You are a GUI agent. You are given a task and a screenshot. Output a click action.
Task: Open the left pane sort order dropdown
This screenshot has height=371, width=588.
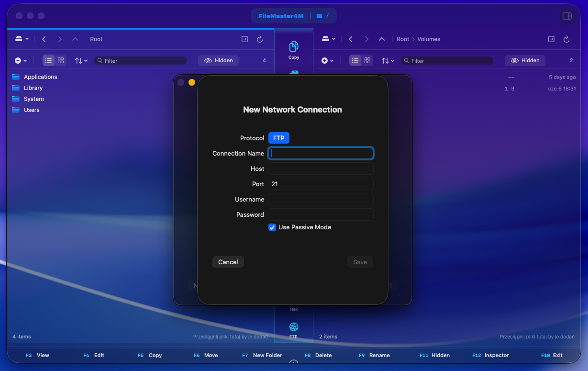[x=81, y=61]
